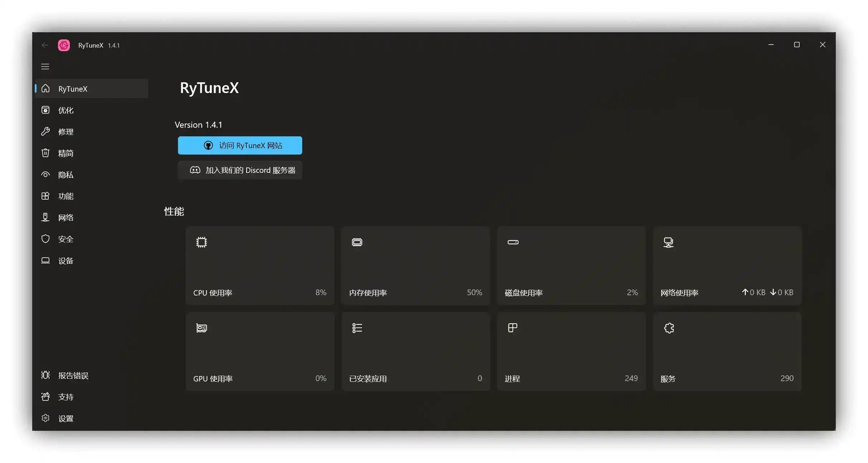Click the GPU card icon

click(202, 328)
